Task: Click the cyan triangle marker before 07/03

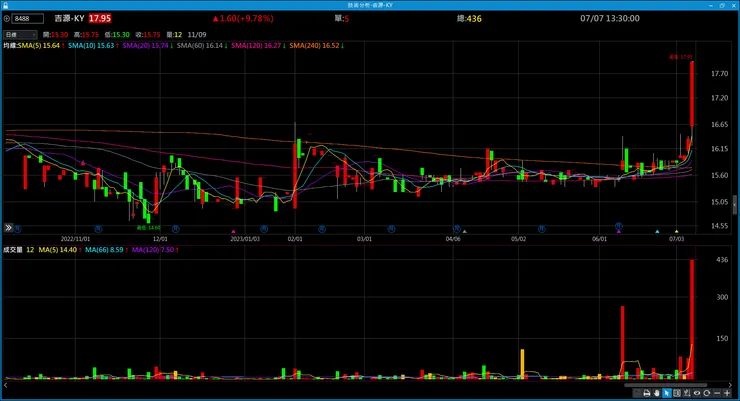Action: tap(657, 232)
